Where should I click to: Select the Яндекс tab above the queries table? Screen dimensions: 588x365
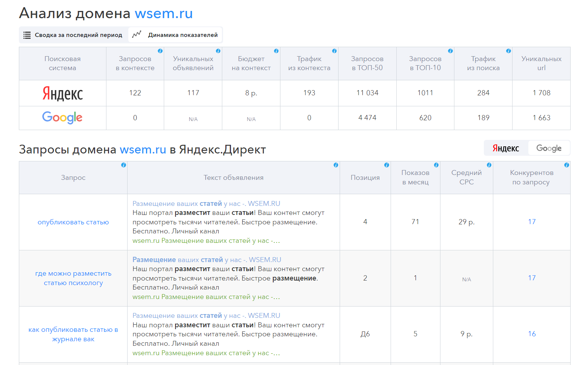[x=506, y=148]
